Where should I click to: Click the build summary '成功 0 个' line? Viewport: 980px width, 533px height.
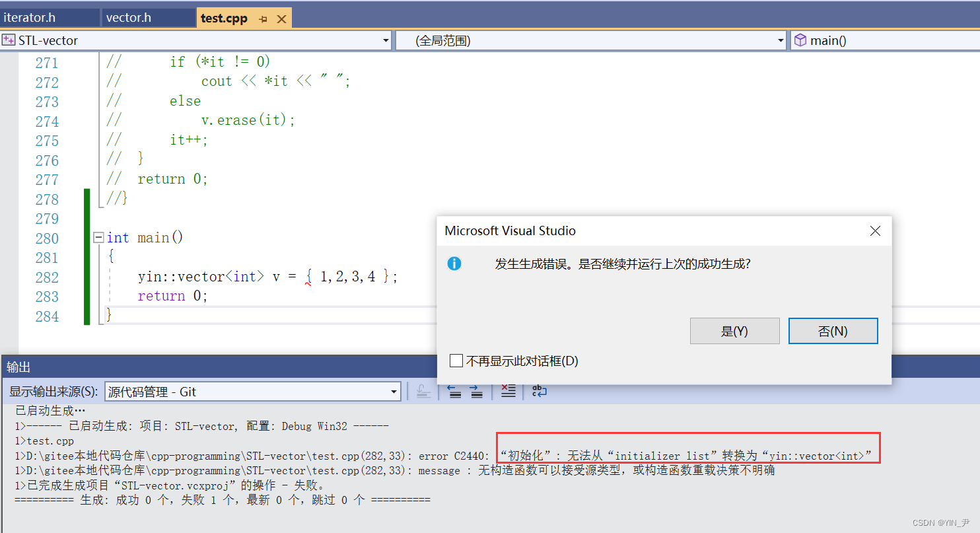(223, 500)
